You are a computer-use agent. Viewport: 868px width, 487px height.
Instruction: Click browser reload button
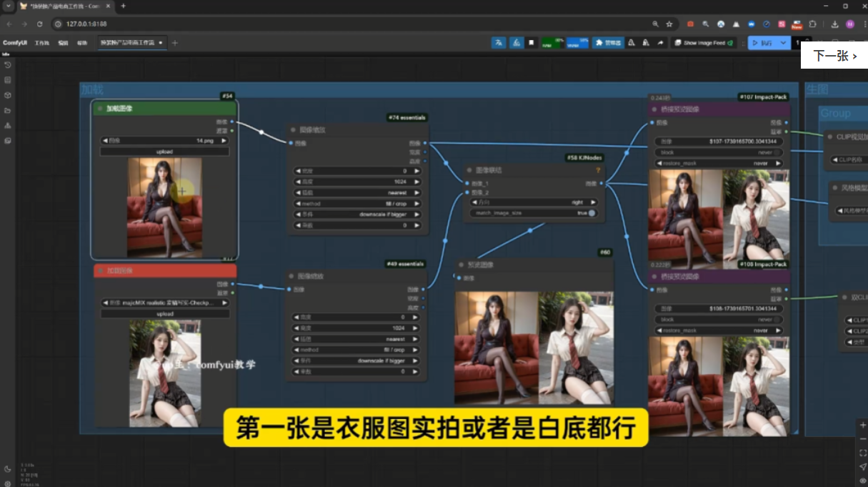(39, 24)
